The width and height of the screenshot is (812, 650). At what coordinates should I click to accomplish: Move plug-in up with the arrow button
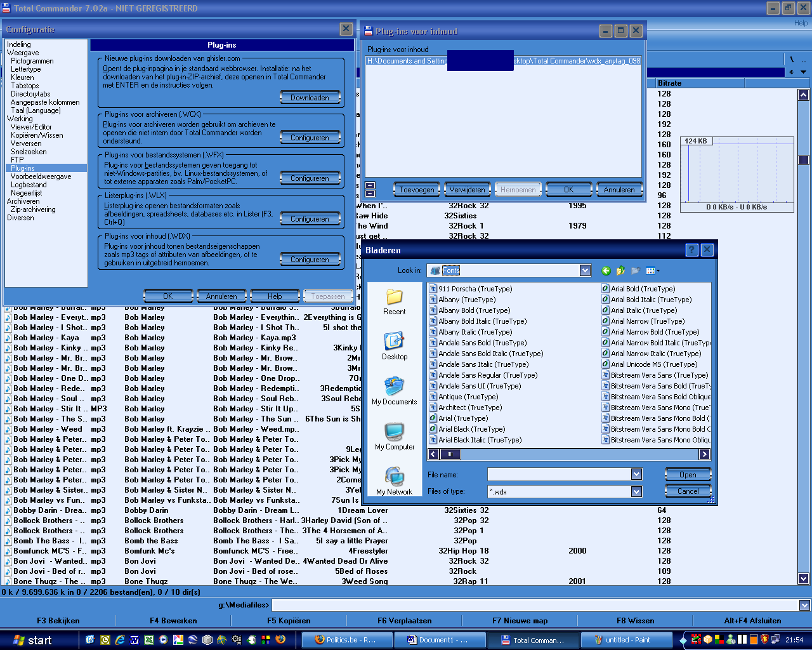click(x=370, y=185)
